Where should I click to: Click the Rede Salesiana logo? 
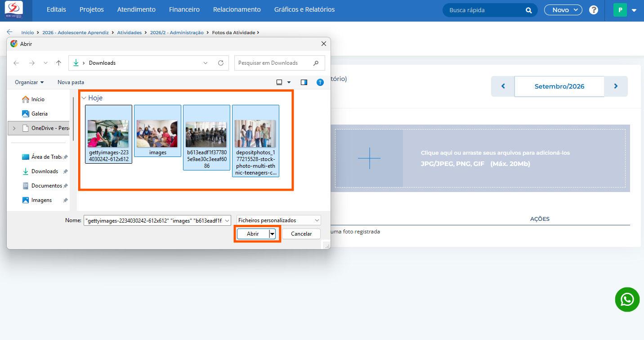pos(13,10)
